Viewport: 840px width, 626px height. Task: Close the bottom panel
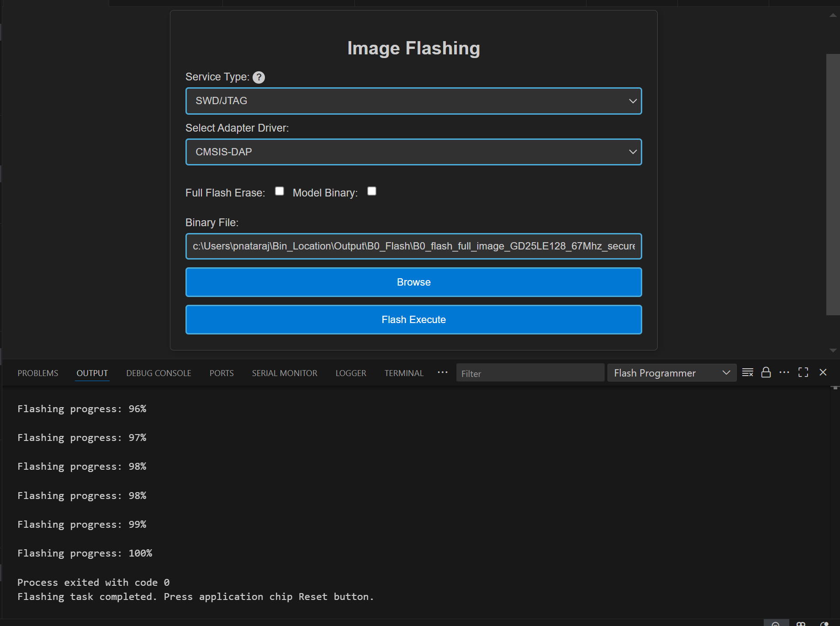823,373
